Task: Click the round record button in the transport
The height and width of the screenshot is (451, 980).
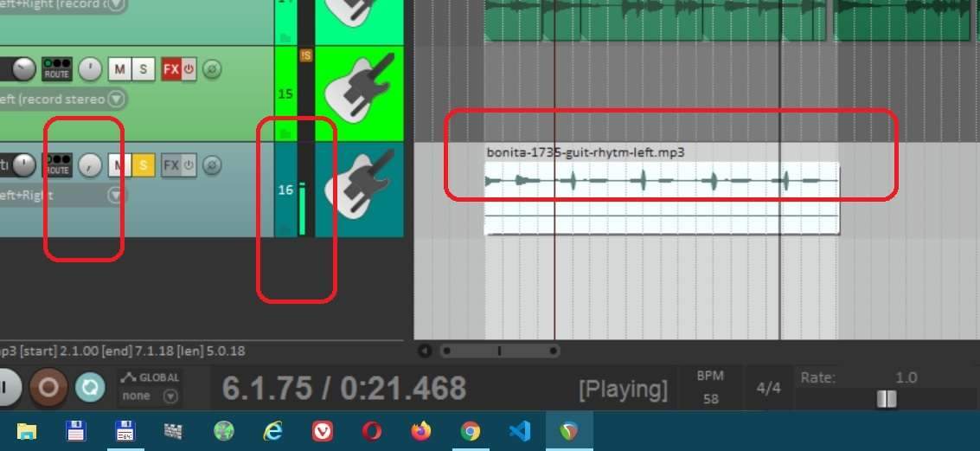Action: coord(48,388)
